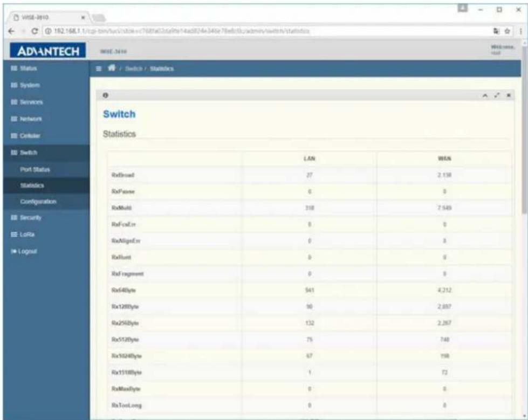This screenshot has width=528, height=420.
Task: Click the Rx1024Byte row label
Action: (127, 356)
